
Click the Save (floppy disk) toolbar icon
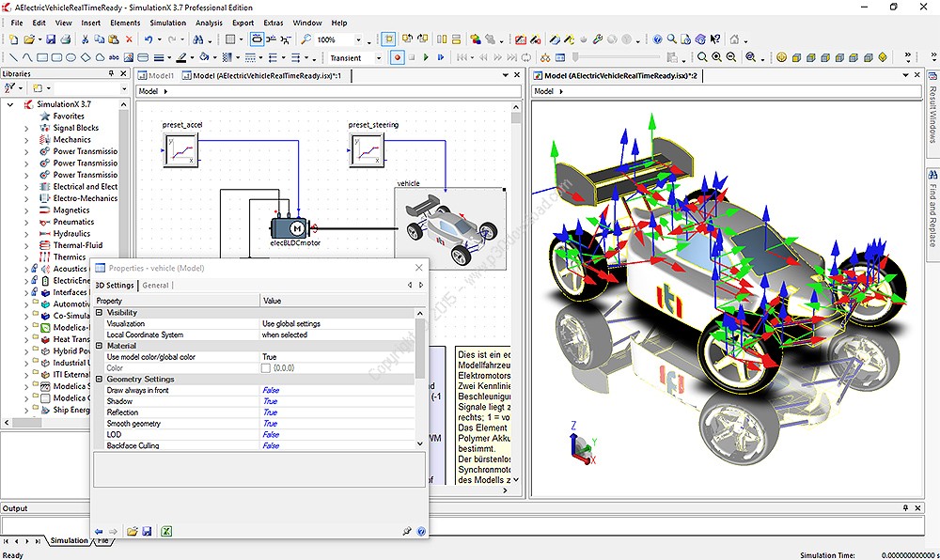click(x=51, y=39)
